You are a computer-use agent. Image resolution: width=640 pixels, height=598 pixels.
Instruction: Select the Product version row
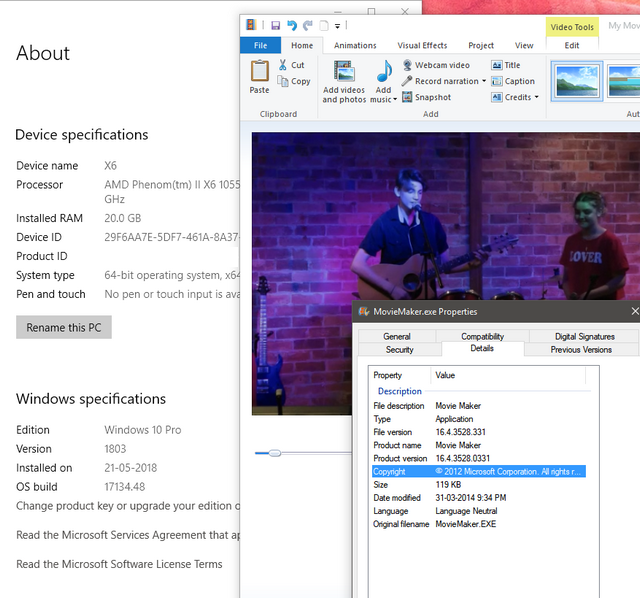tap(479, 458)
